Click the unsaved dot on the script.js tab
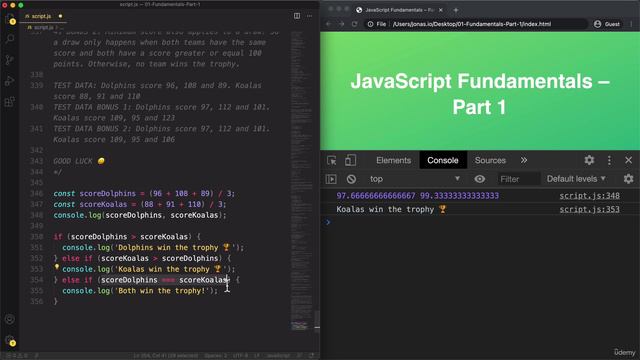640x360 pixels. pyautogui.click(x=60, y=16)
